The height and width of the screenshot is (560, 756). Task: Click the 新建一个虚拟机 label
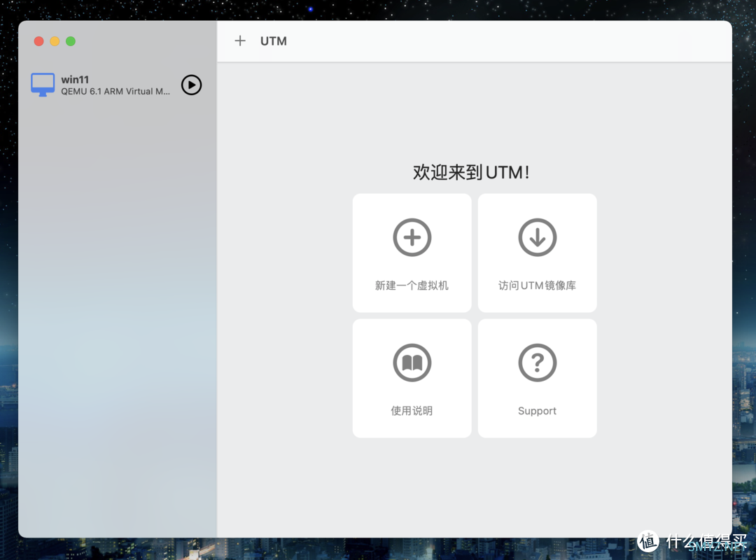[412, 286]
